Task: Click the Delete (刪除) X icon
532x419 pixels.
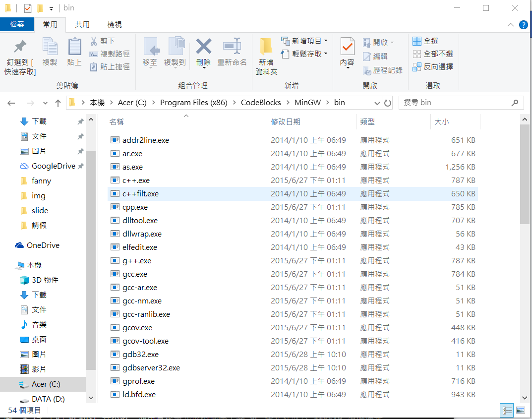Action: coord(203,48)
